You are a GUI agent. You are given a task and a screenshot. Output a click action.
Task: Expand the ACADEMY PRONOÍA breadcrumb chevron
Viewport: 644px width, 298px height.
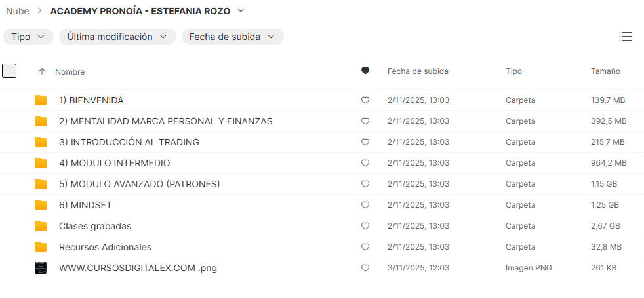pyautogui.click(x=241, y=10)
